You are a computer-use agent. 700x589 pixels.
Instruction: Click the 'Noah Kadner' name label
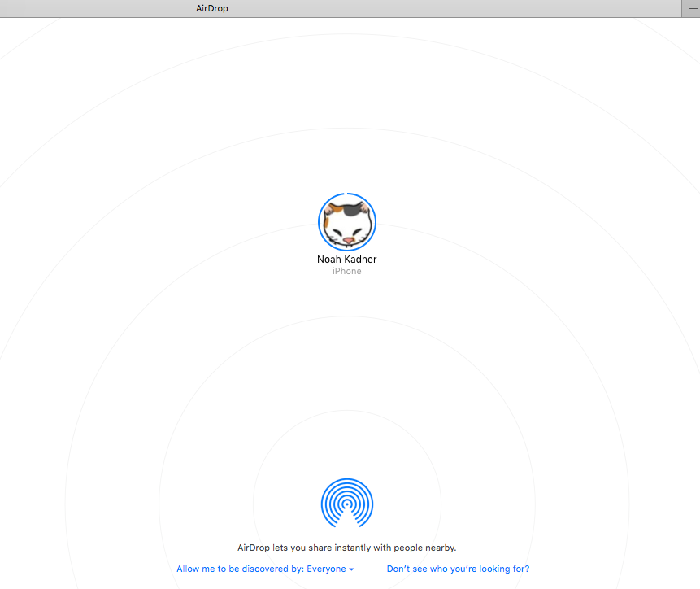click(x=347, y=260)
